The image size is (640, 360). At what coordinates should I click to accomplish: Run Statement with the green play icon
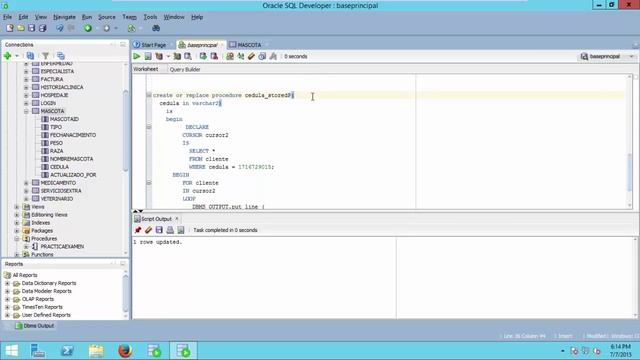137,56
